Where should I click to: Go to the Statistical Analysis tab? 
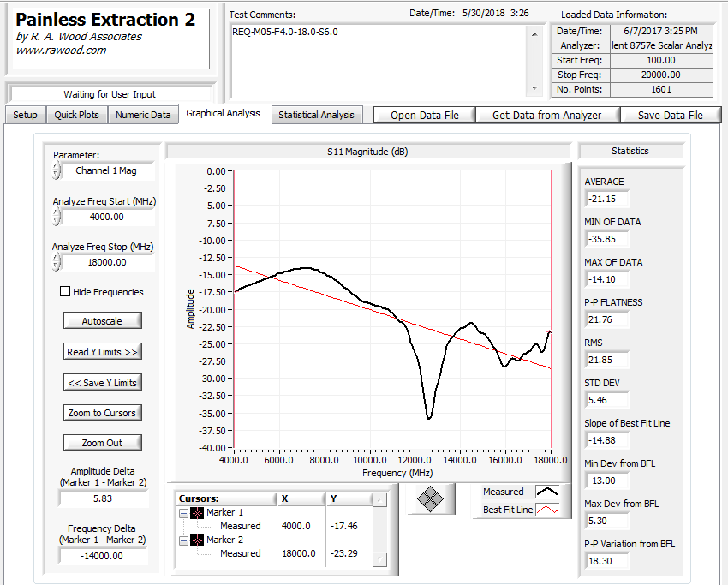pos(316,115)
